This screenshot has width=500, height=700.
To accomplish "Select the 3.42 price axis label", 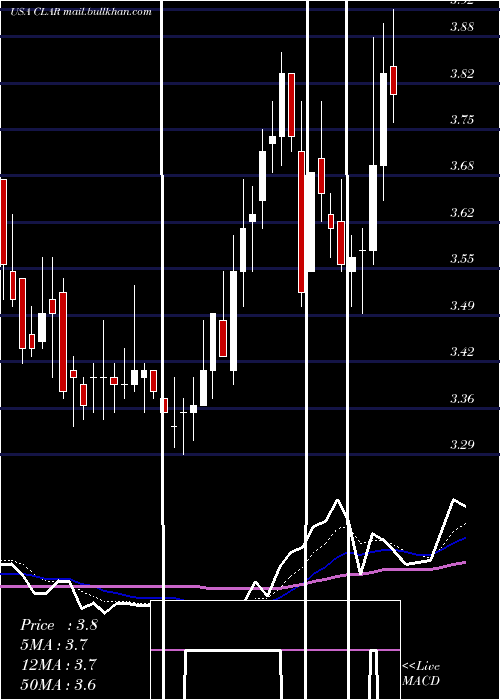I will pos(462,352).
